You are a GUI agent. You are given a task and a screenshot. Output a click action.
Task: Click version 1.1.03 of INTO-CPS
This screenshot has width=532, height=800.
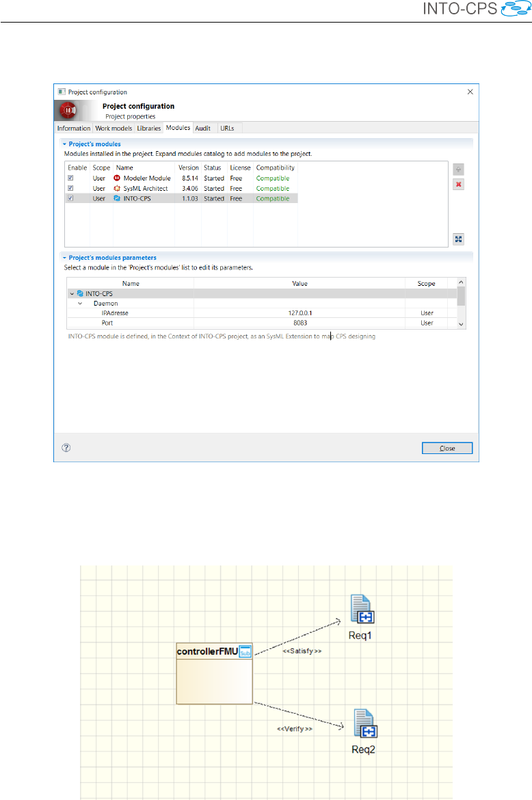(x=189, y=199)
